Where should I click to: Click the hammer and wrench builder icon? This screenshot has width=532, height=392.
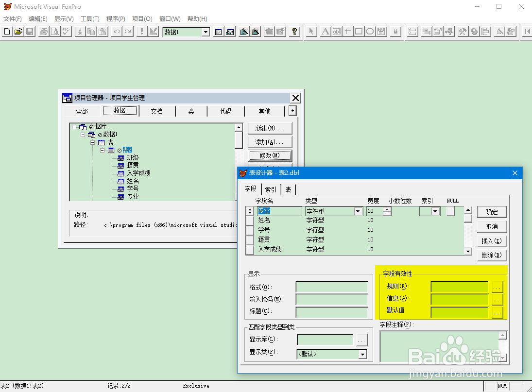click(x=463, y=32)
